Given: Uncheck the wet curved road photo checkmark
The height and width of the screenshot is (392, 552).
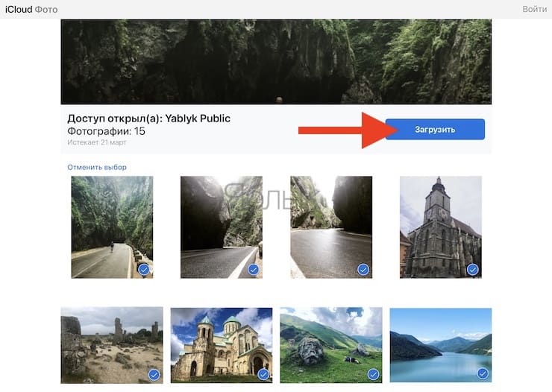Looking at the screenshot, I should pyautogui.click(x=363, y=270).
